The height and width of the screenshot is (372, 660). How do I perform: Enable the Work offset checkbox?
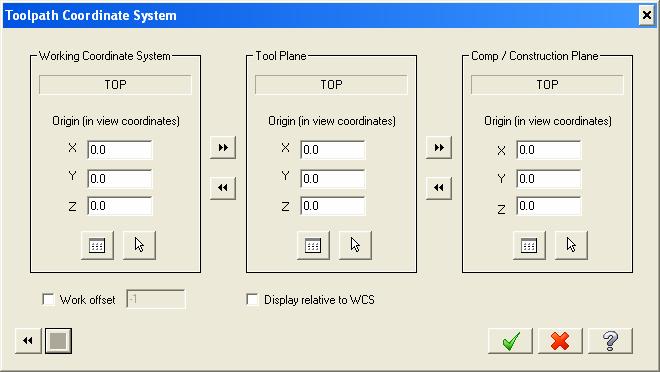48,299
